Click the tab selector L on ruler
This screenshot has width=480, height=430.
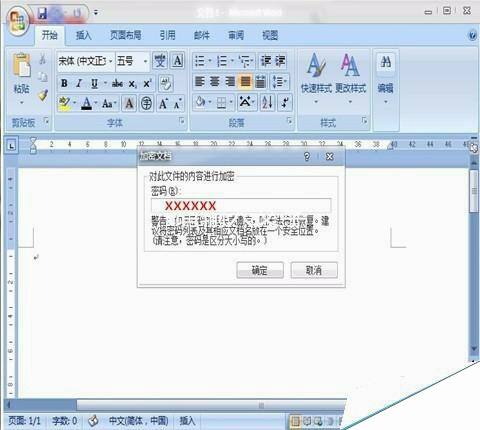click(x=12, y=146)
